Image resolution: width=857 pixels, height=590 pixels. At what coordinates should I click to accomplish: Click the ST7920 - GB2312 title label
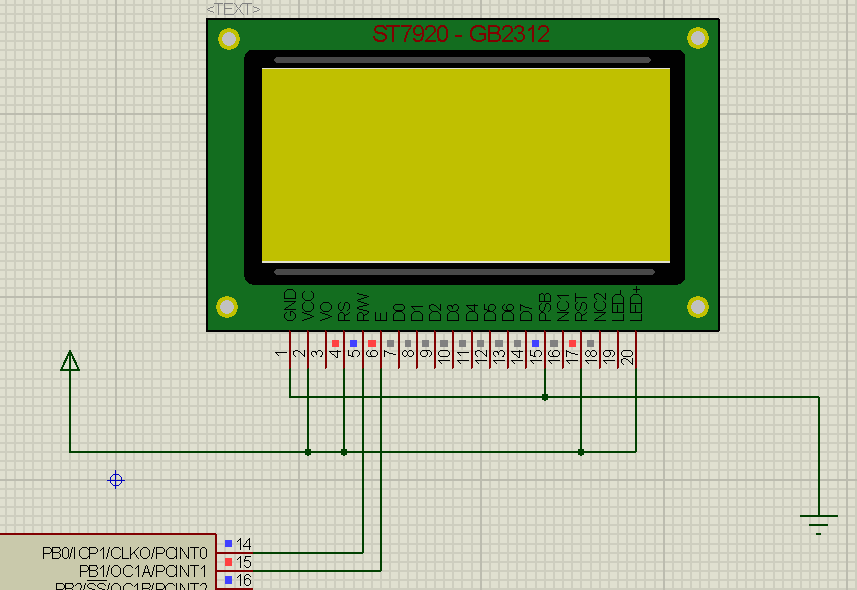click(460, 32)
